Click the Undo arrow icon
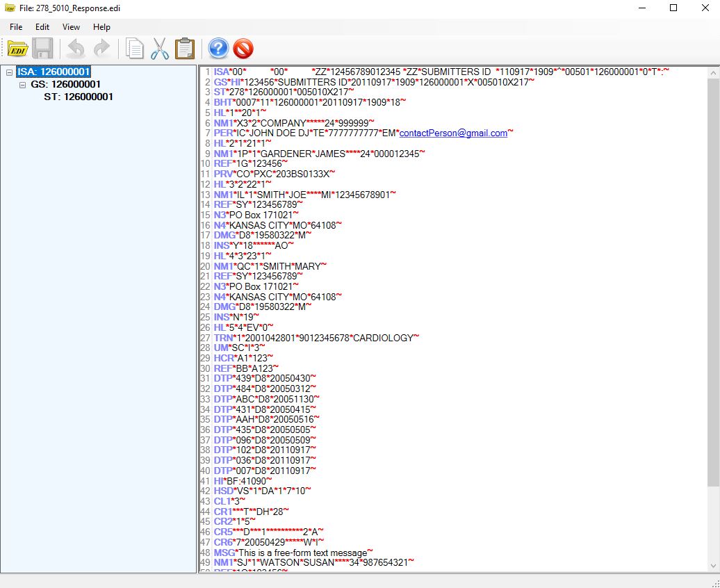 pos(76,49)
